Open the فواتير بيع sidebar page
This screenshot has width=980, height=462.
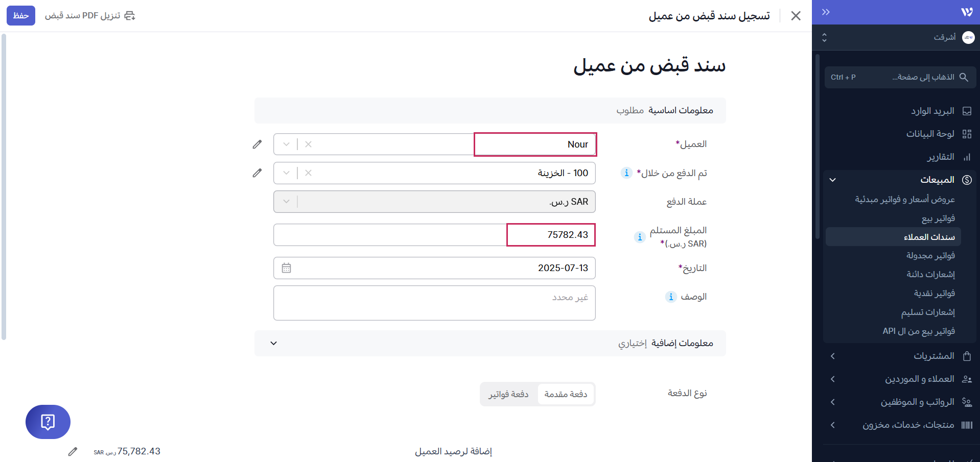pyautogui.click(x=938, y=218)
